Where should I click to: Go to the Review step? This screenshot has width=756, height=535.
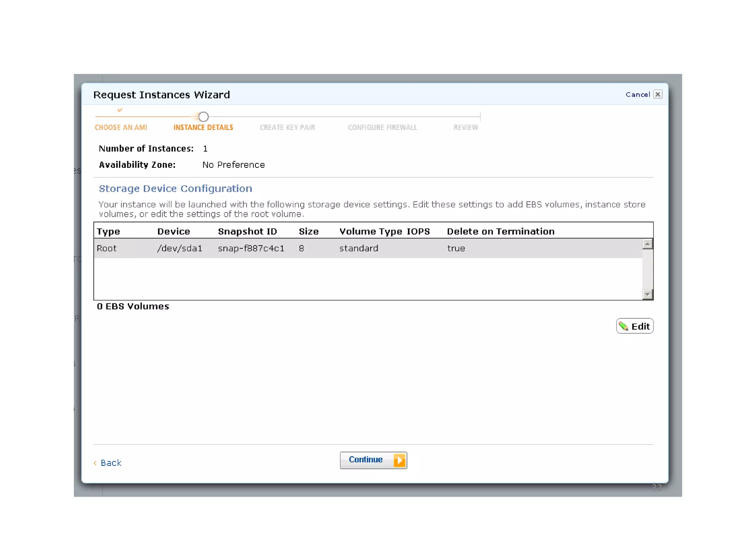click(x=465, y=127)
